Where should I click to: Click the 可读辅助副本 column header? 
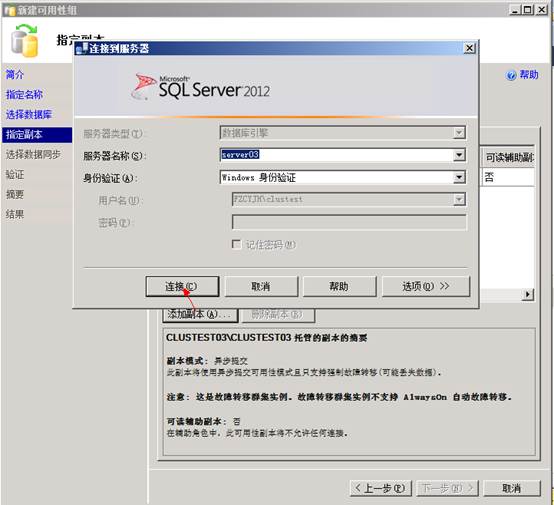[508, 157]
